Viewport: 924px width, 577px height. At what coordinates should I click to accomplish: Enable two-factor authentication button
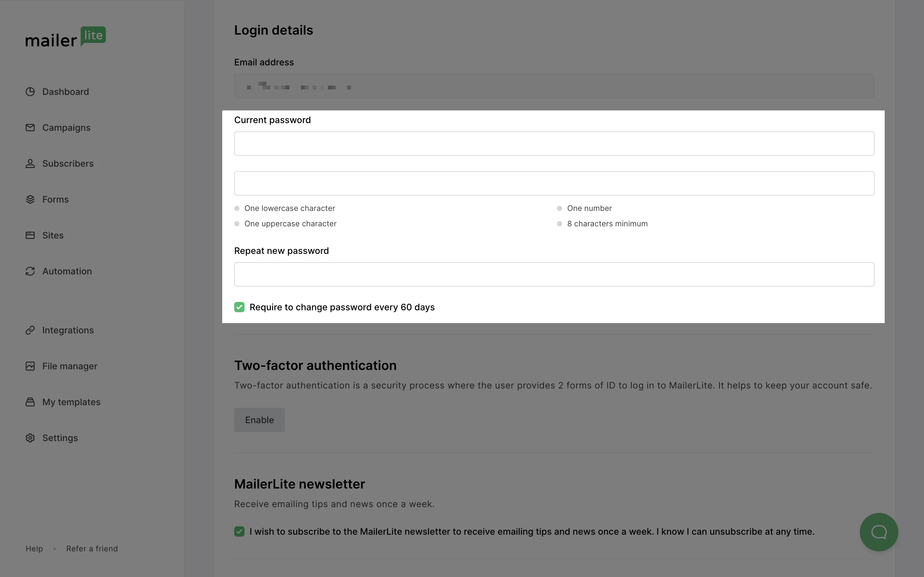coord(259,420)
